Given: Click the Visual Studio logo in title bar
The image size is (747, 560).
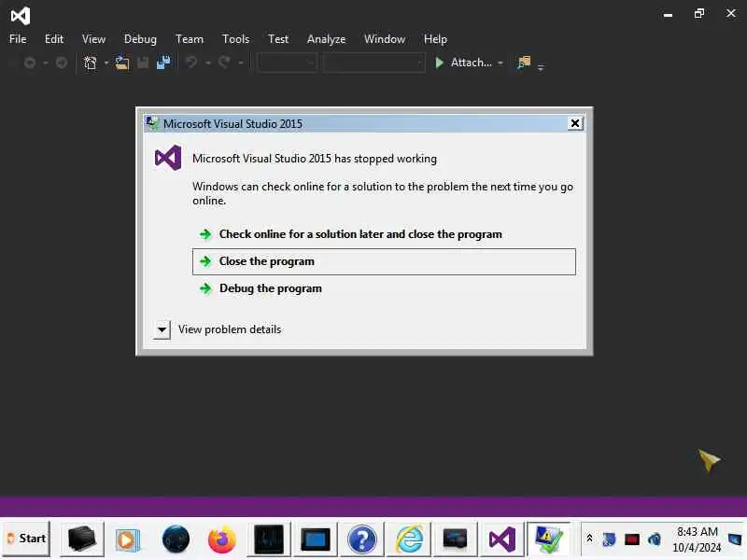Looking at the screenshot, I should tap(20, 16).
